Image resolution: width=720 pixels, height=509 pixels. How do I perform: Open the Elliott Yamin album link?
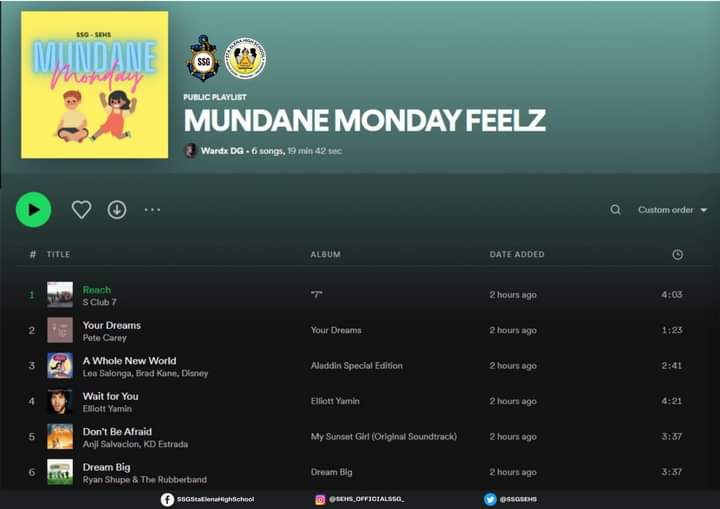335,401
